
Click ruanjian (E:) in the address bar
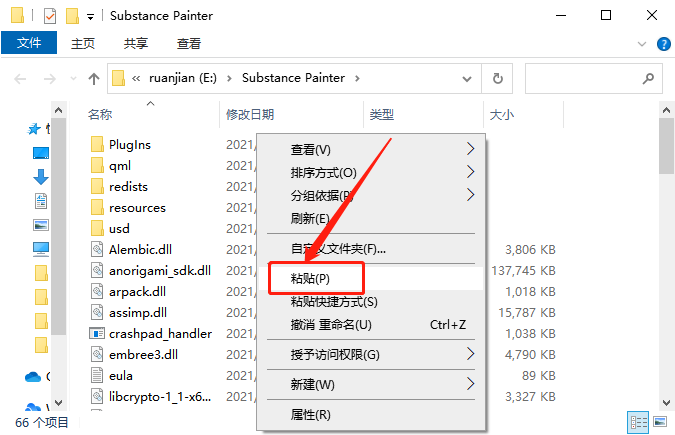183,78
